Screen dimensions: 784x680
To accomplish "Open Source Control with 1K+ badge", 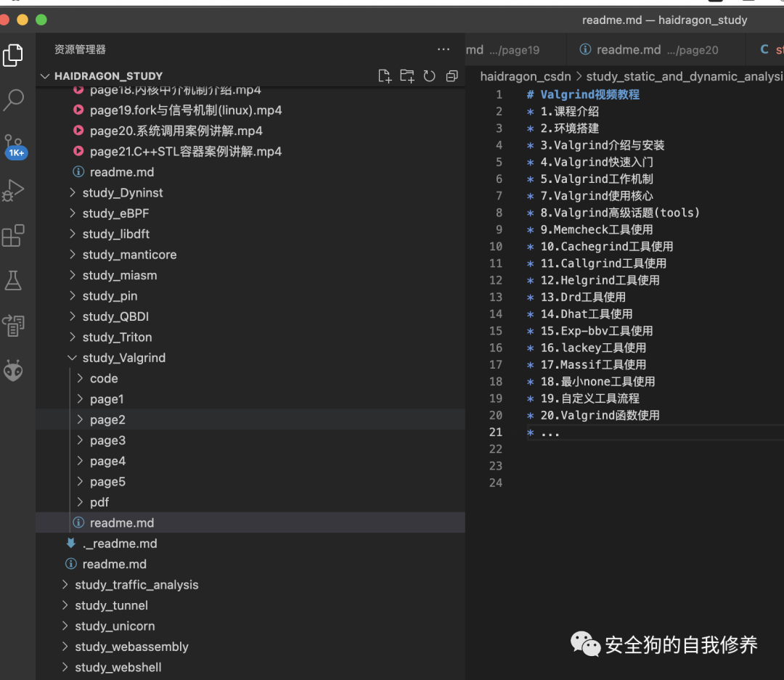I will click(15, 146).
